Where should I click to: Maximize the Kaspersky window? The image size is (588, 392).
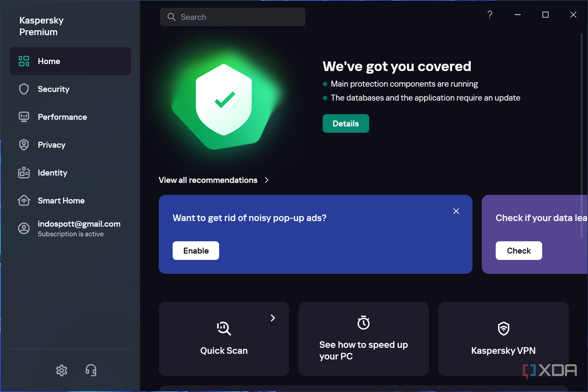click(546, 15)
